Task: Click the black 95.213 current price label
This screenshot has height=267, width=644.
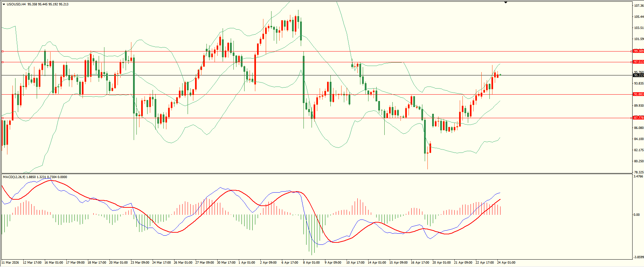Action: click(x=638, y=75)
